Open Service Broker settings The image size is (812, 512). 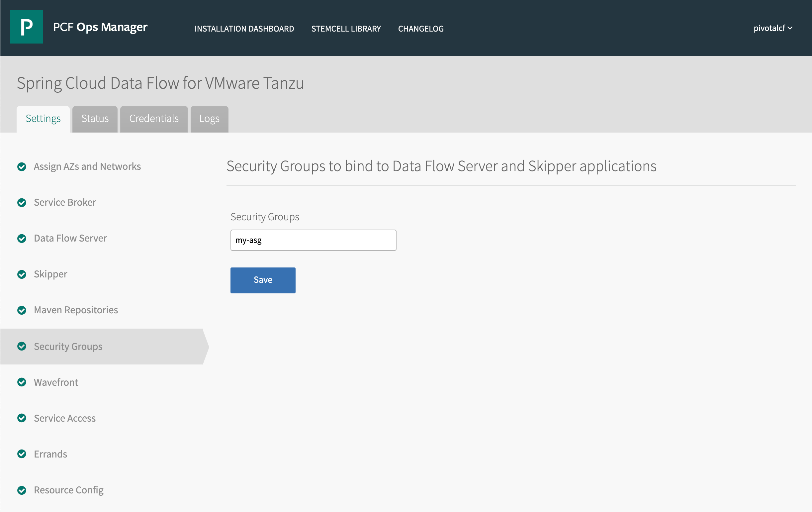[x=65, y=202]
